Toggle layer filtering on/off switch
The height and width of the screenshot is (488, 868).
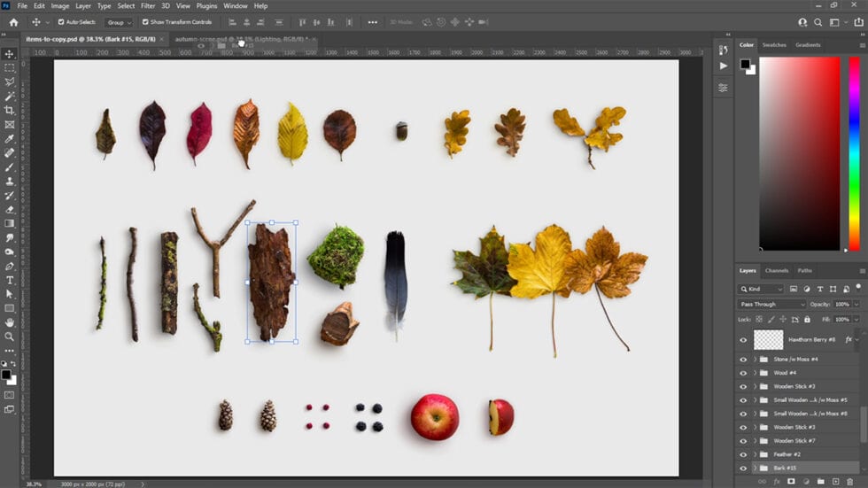(x=858, y=287)
